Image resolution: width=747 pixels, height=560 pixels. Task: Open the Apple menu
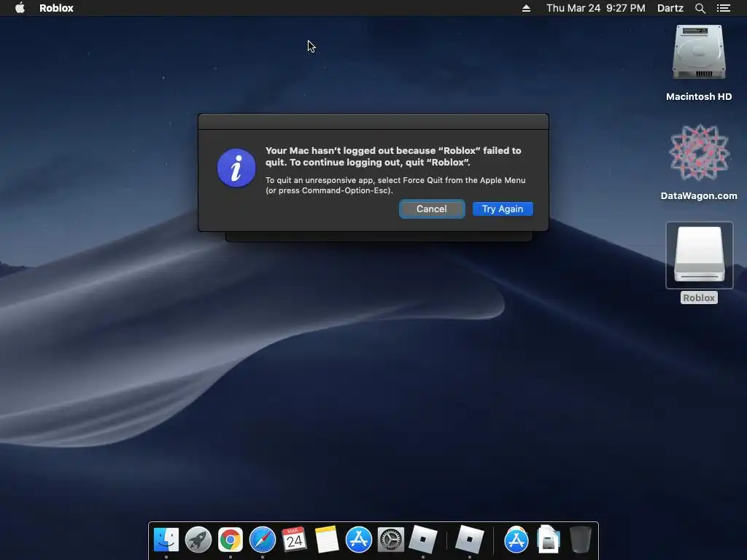tap(20, 7)
